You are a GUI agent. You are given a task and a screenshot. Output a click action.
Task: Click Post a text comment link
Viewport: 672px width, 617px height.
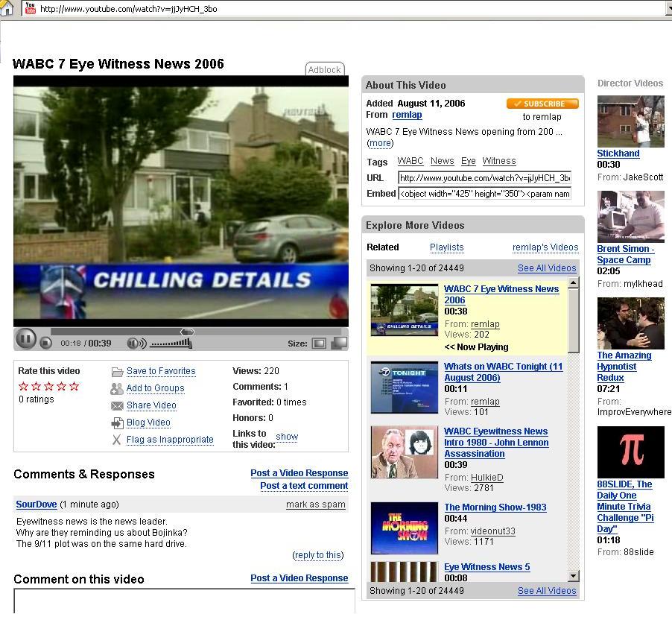click(304, 486)
